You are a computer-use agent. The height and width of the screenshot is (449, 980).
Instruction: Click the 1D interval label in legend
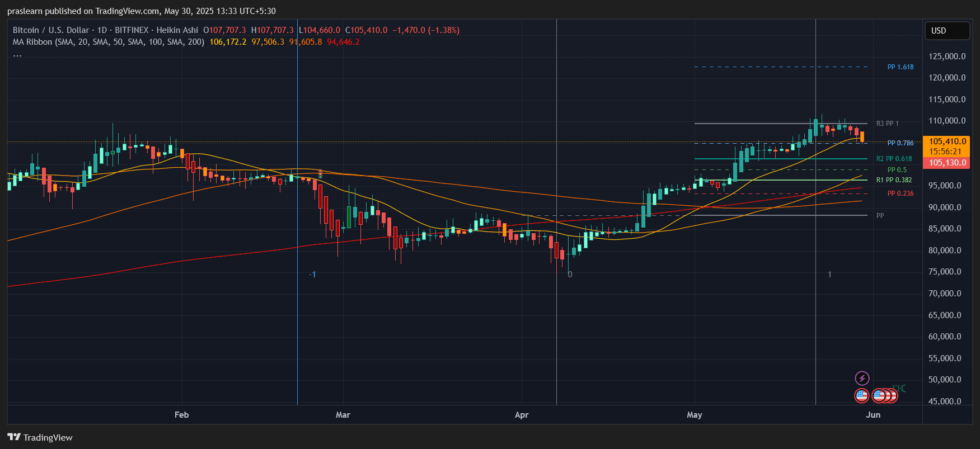(x=102, y=30)
